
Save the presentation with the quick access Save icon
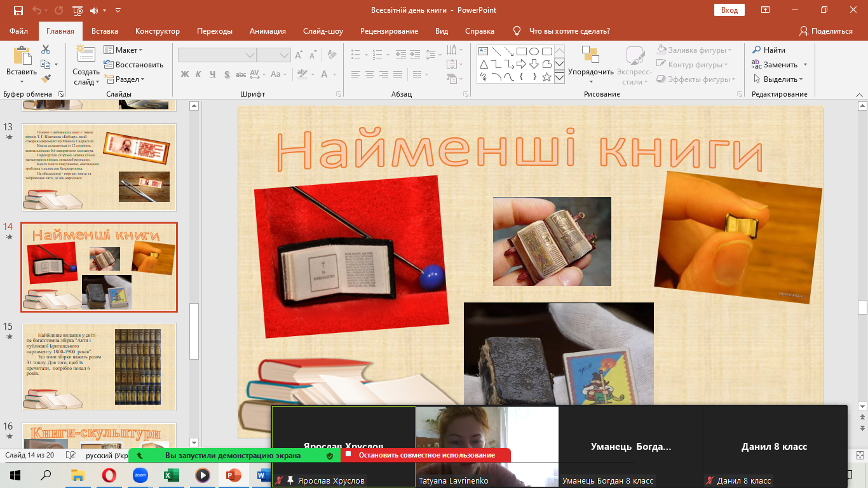tap(18, 11)
